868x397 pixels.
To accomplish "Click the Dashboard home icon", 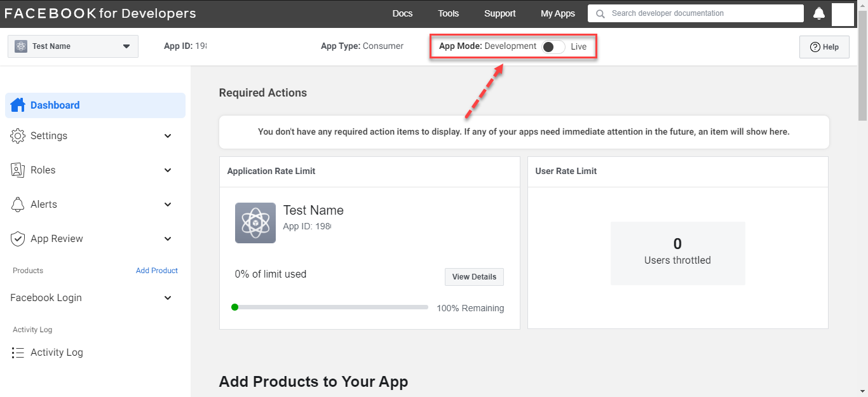I will (18, 105).
